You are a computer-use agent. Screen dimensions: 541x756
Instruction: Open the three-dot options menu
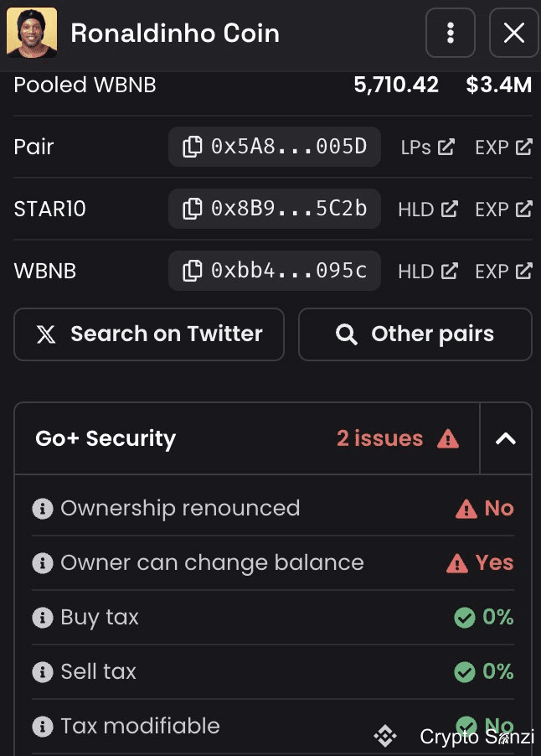[x=451, y=34]
